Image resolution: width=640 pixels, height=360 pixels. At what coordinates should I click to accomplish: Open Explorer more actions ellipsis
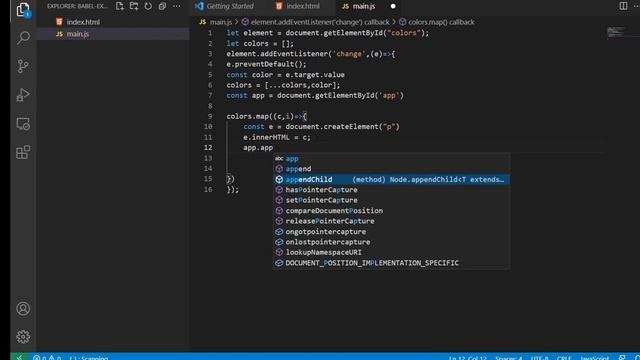[x=177, y=6]
